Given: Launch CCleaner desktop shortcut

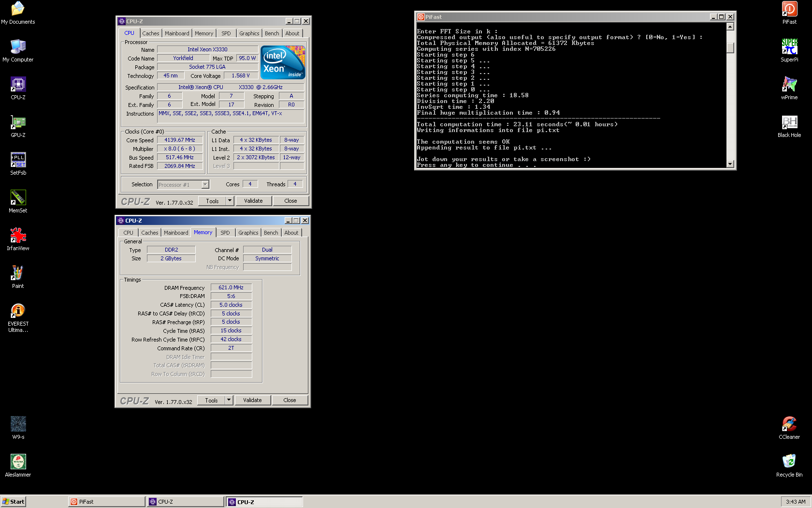Looking at the screenshot, I should pyautogui.click(x=789, y=428).
